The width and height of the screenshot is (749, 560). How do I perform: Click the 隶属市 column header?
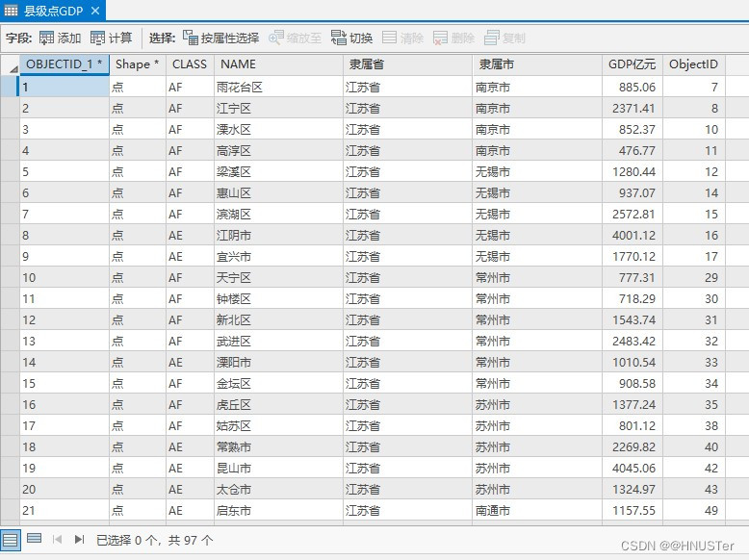point(537,64)
